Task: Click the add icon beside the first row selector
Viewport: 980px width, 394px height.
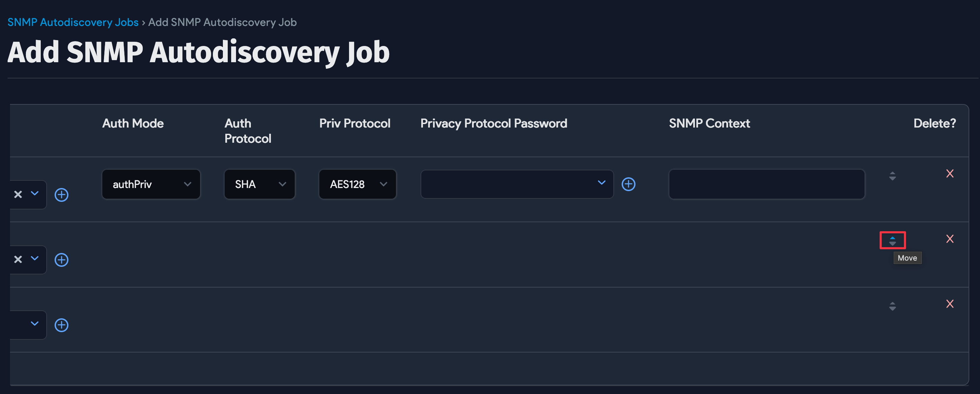Action: click(x=61, y=195)
